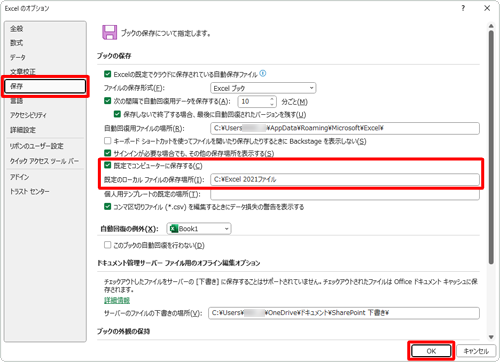Click the Help question mark icon
Screen dimensions: 500x362
coord(463,8)
